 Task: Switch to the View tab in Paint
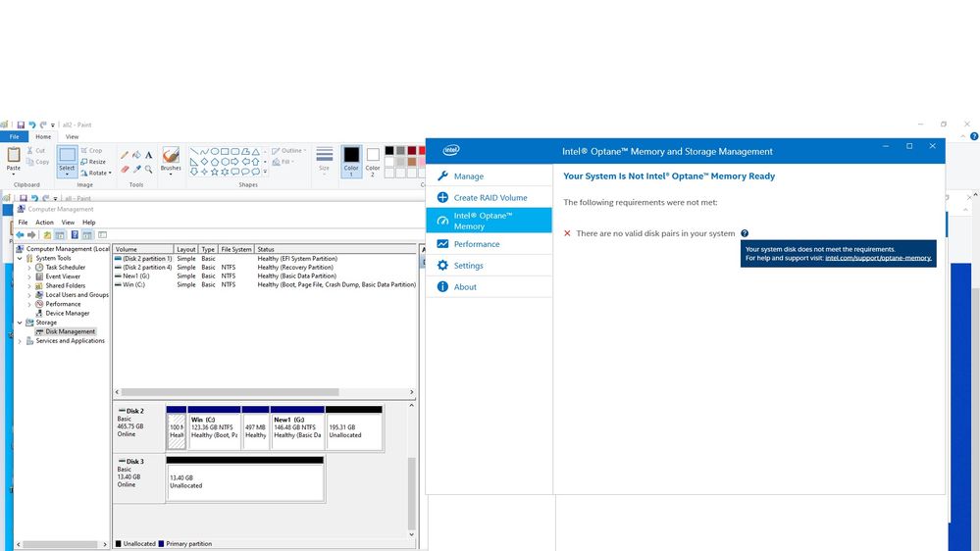coord(72,137)
